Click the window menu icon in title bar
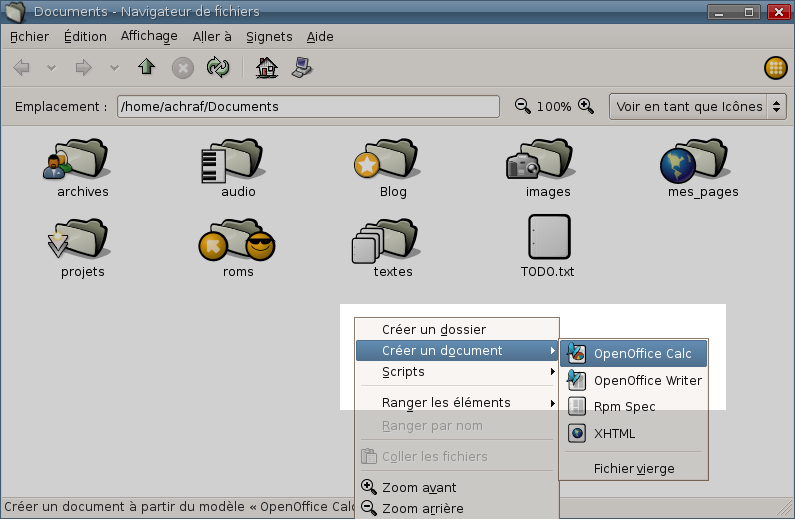The image size is (795, 519). 15,12
